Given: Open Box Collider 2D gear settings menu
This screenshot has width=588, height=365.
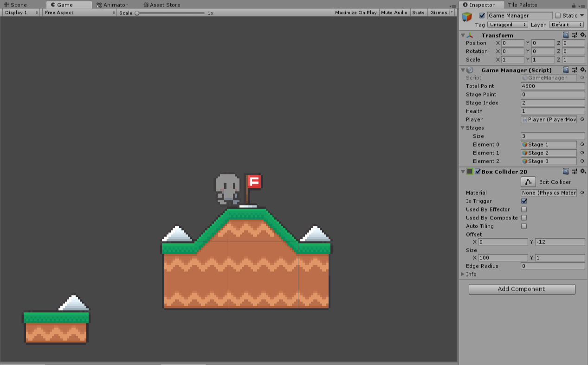Looking at the screenshot, I should pyautogui.click(x=582, y=172).
